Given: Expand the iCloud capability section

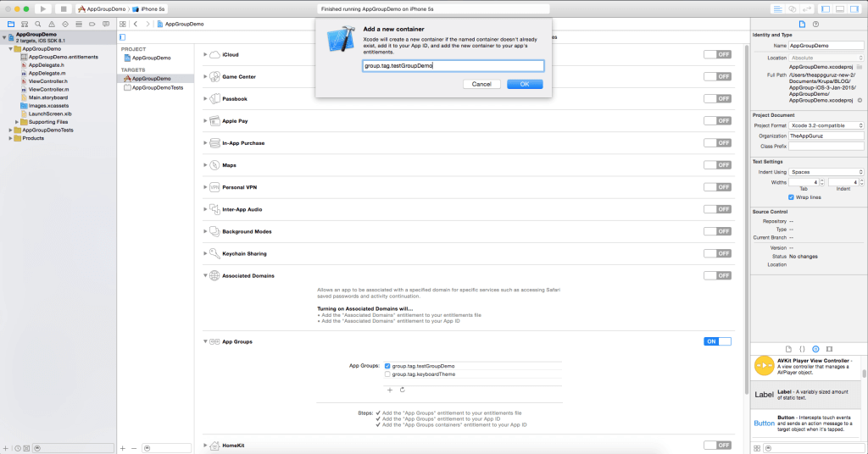Looking at the screenshot, I should pos(205,54).
